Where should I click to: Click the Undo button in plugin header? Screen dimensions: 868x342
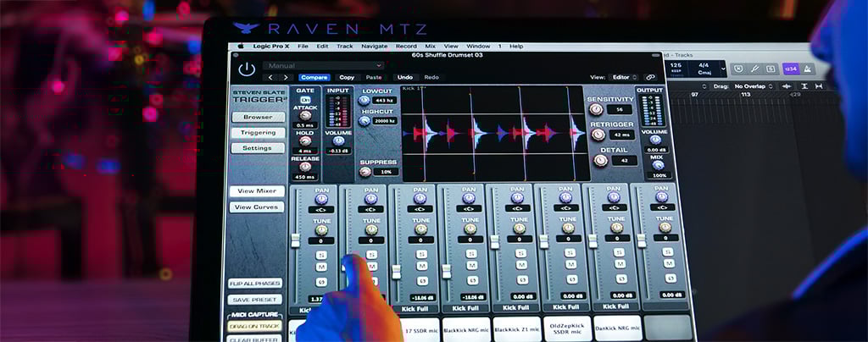[404, 78]
